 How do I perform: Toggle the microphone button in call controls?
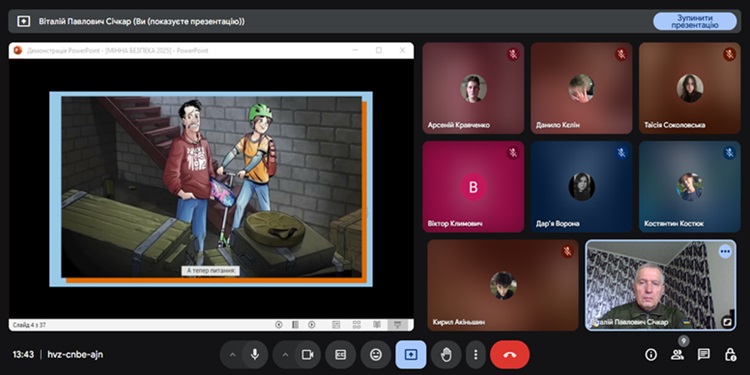pyautogui.click(x=255, y=354)
